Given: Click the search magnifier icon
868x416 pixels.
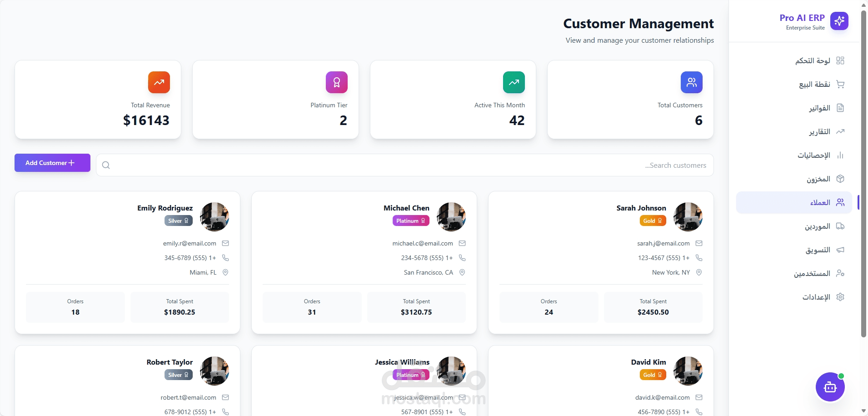Looking at the screenshot, I should click(106, 165).
